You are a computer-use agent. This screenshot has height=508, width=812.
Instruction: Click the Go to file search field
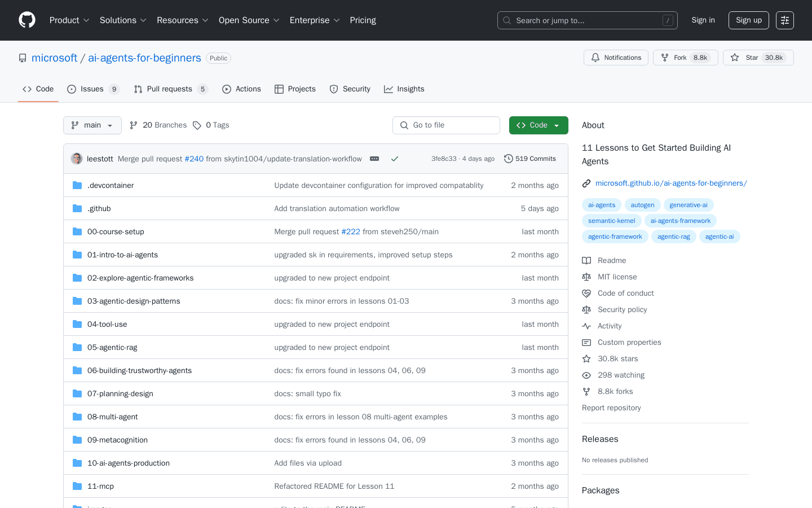coord(446,125)
